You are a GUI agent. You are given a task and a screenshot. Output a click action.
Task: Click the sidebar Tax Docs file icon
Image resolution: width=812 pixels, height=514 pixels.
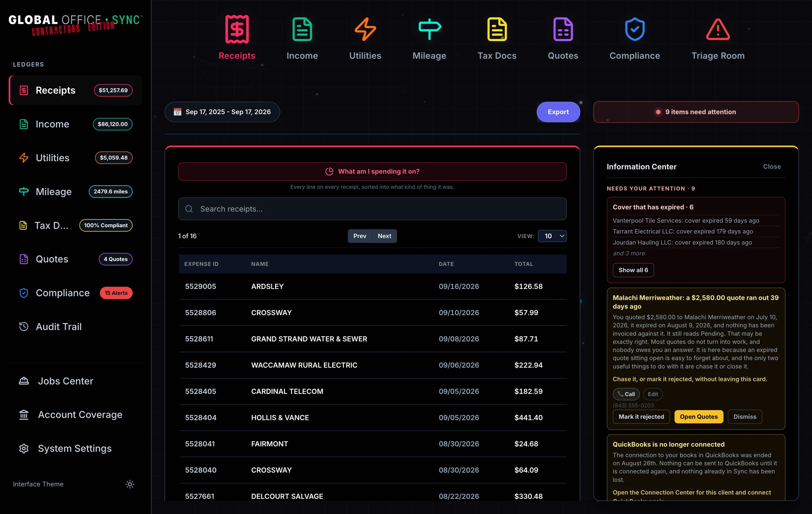23,226
